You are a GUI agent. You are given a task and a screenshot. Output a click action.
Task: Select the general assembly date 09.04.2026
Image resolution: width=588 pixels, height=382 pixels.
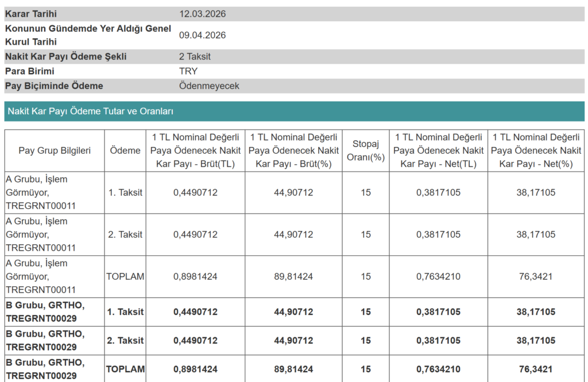click(202, 35)
